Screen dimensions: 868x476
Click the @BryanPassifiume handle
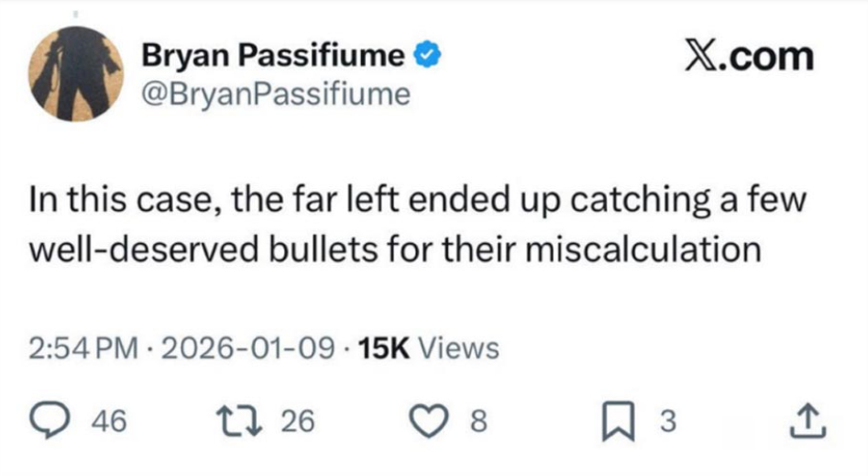point(275,94)
